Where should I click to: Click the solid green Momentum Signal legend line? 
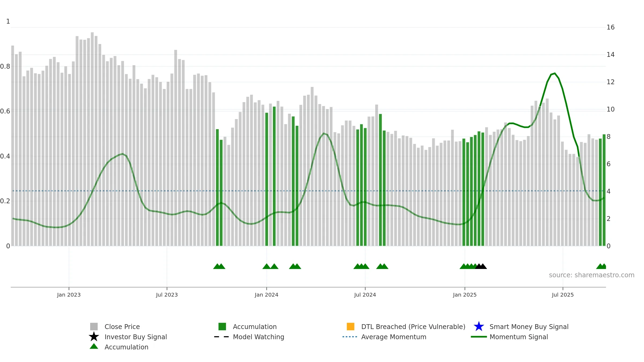[479, 337]
